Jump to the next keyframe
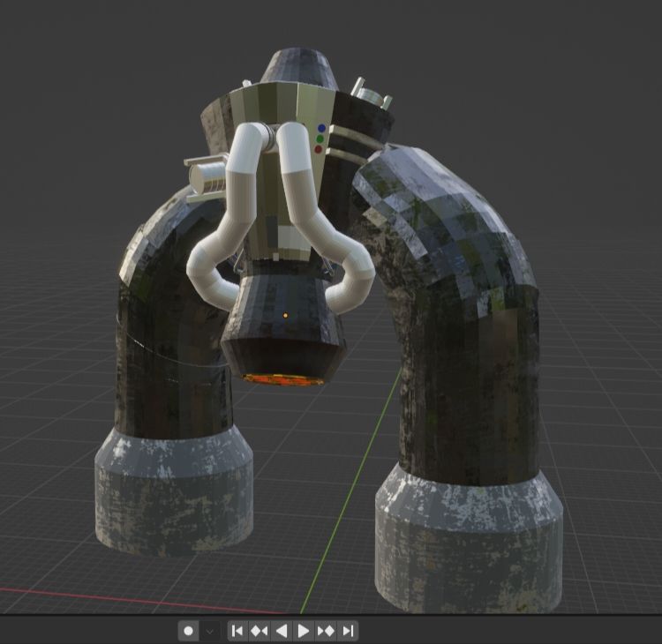The height and width of the screenshot is (644, 662). coord(326,631)
